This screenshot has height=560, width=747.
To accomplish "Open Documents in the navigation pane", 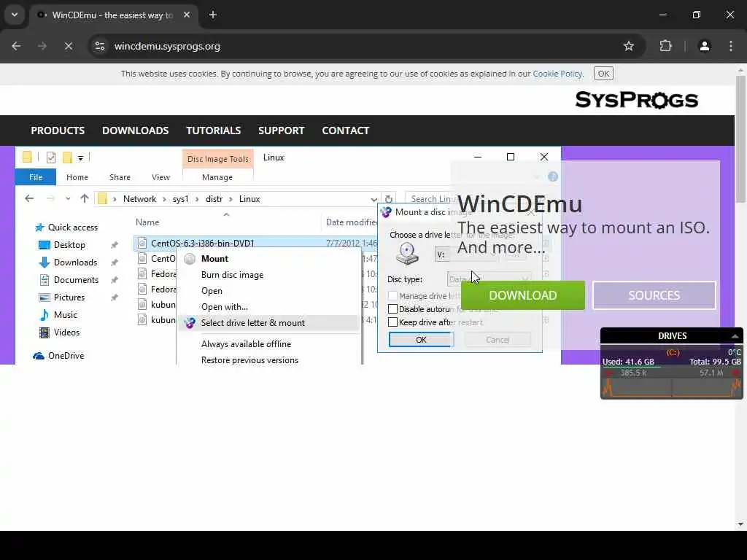I will coord(69,280).
